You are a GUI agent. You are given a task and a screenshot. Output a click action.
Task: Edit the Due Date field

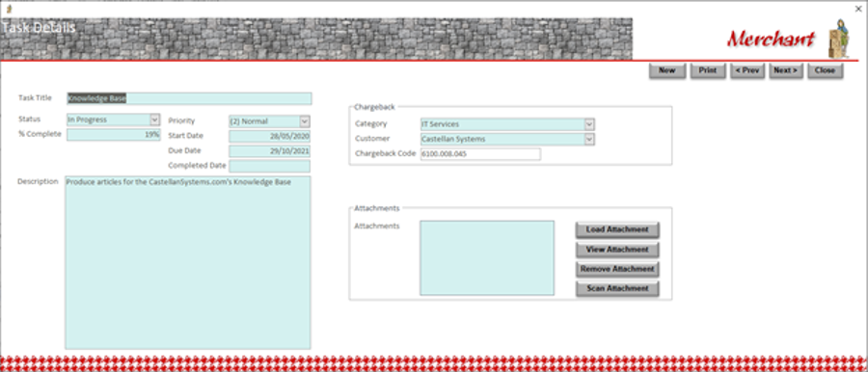click(270, 151)
